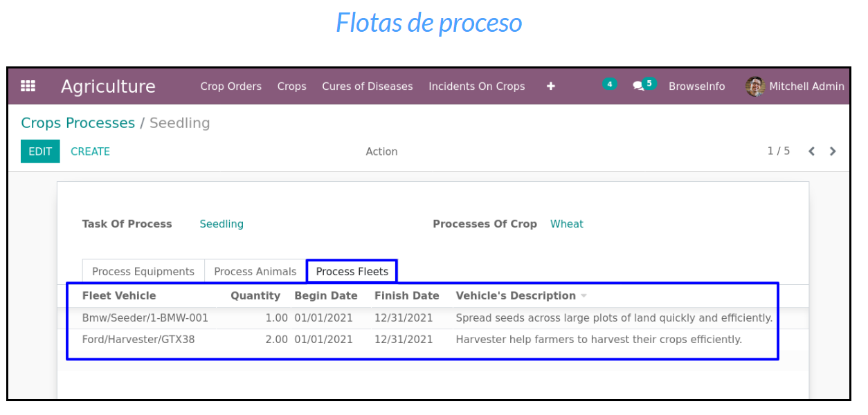
Task: Go back to Crops Processes breadcrumb
Action: coord(78,123)
